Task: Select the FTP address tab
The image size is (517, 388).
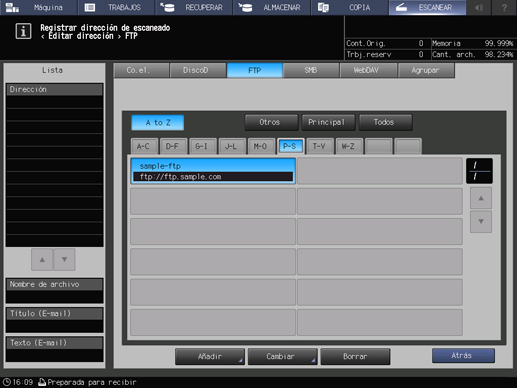Action: [x=255, y=70]
